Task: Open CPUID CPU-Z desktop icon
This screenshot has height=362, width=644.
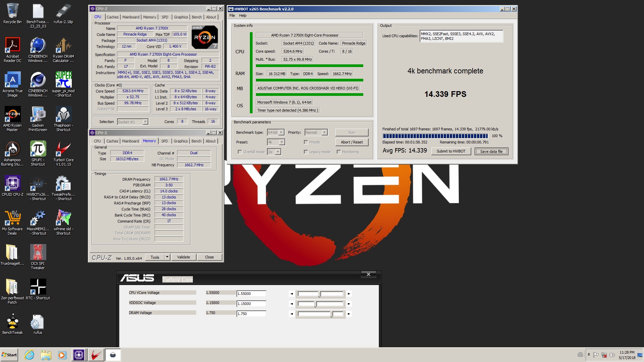Action: (x=12, y=186)
